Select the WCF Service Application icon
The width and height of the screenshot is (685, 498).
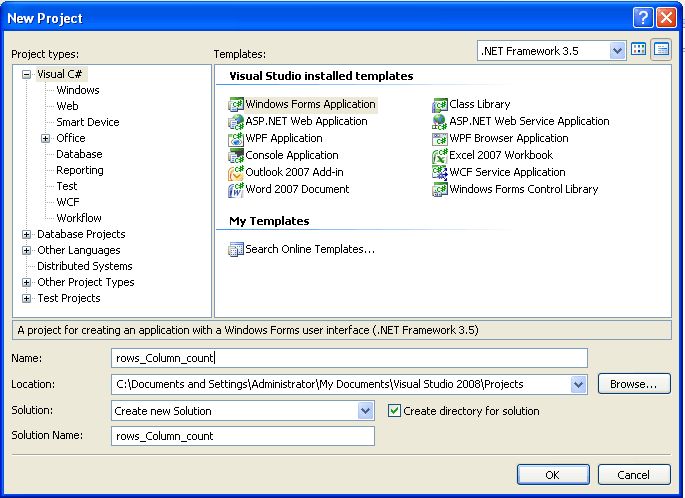[x=440, y=173]
